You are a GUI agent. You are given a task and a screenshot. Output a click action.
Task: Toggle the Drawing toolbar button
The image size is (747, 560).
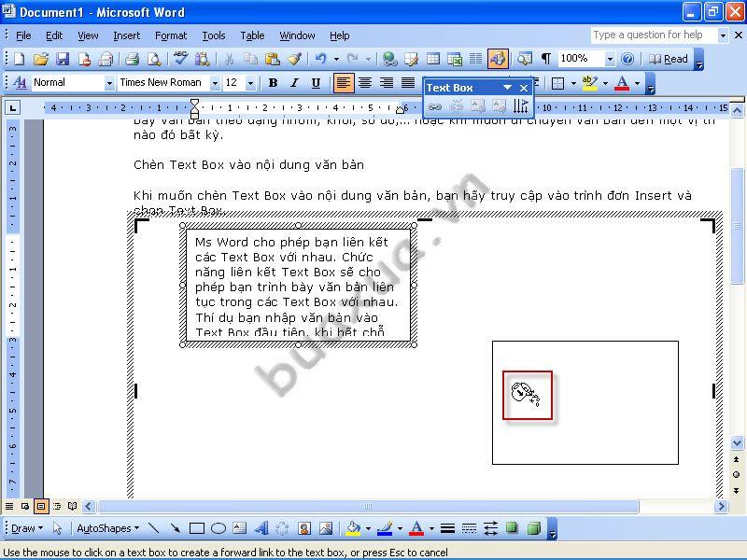[498, 59]
